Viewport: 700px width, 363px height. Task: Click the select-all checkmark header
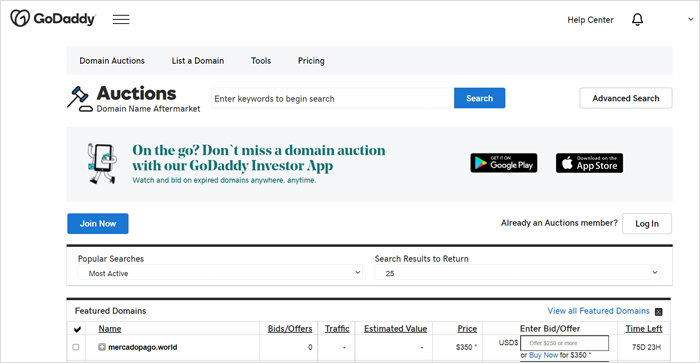[77, 329]
